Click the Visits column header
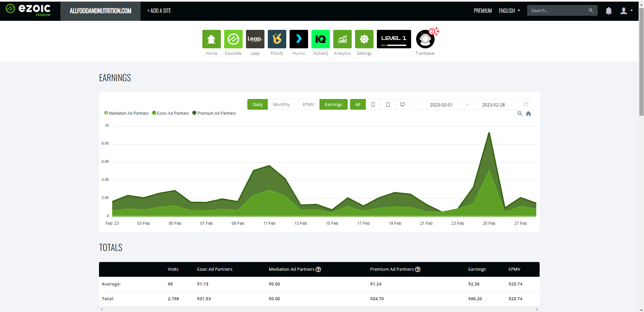 pyautogui.click(x=173, y=269)
